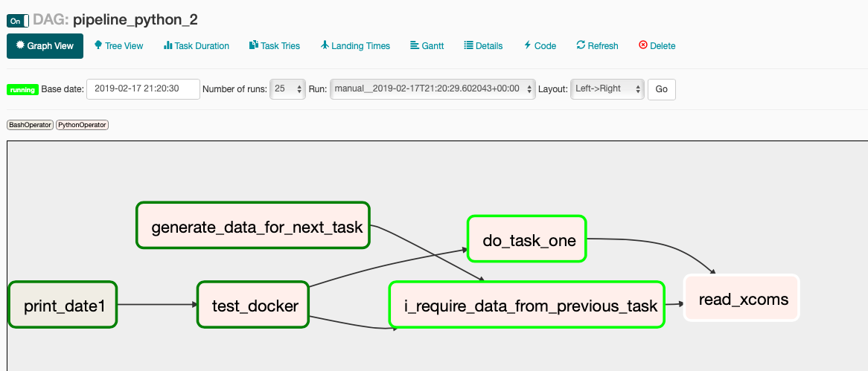Click the Landing Times plane icon
Image resolution: width=868 pixels, height=371 pixels.
click(325, 45)
